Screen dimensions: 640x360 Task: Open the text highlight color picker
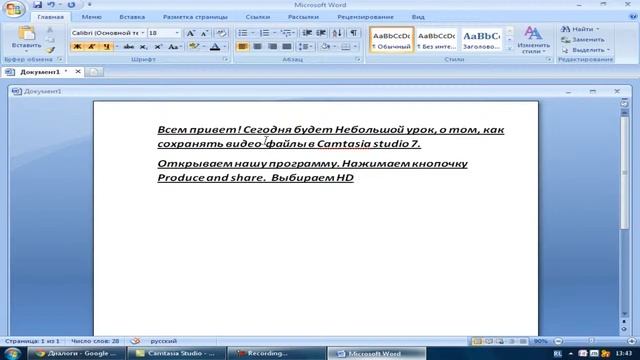coord(194,47)
